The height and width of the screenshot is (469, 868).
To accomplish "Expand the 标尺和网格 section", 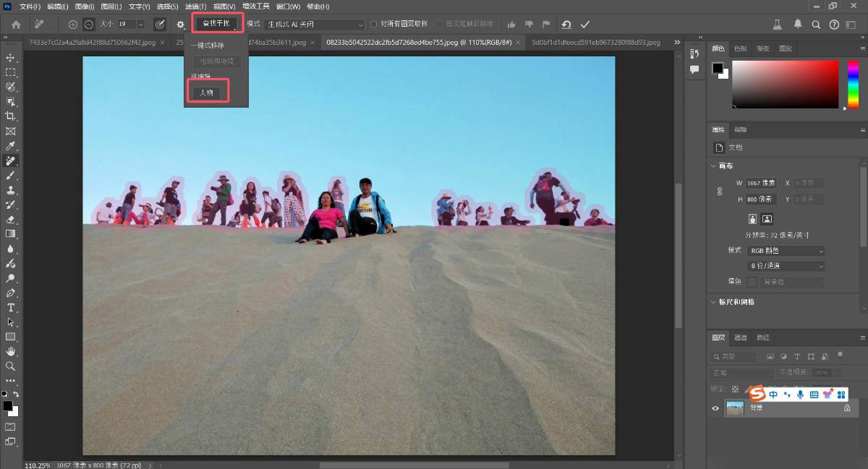I will click(x=712, y=302).
